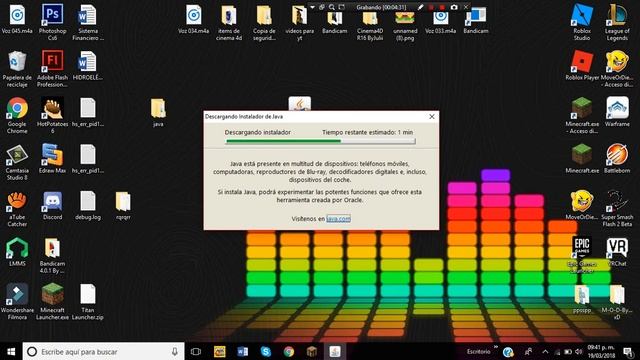Click the search box microphone icon
The height and width of the screenshot is (360, 640).
(175, 351)
